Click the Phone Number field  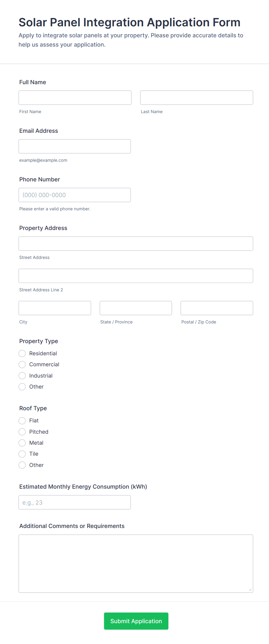tap(75, 195)
